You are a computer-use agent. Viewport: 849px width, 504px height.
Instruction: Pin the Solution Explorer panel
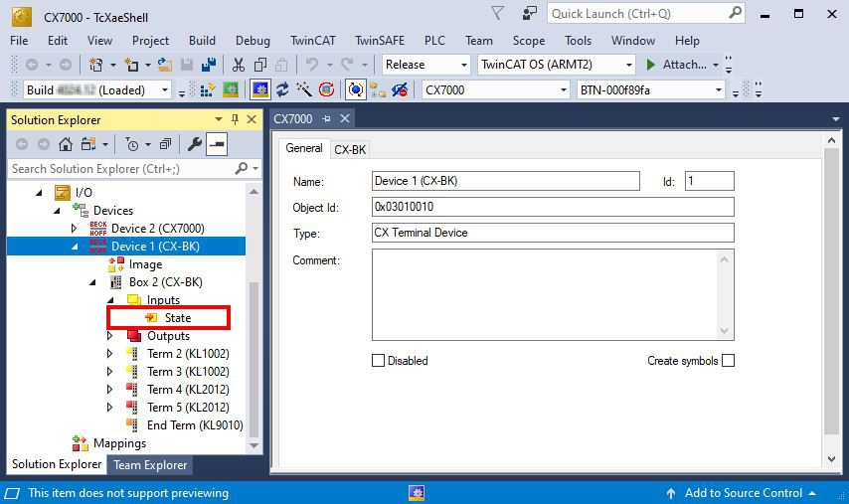point(235,119)
